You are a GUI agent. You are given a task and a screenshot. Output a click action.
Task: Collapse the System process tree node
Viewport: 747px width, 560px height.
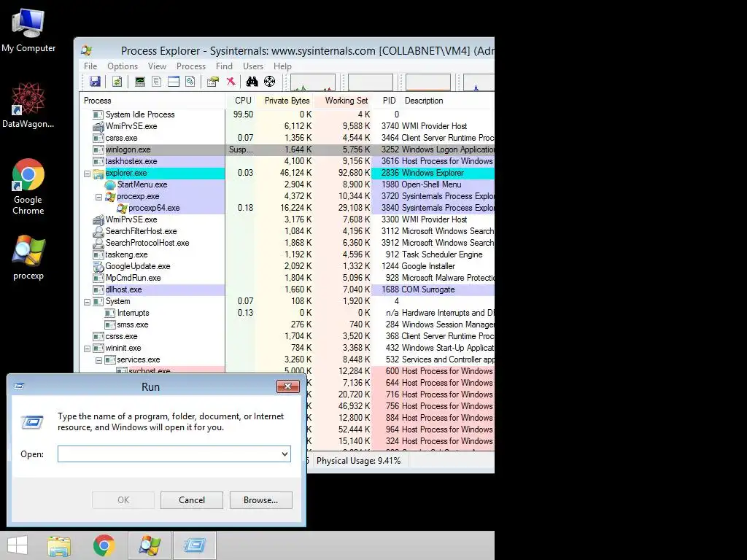88,302
